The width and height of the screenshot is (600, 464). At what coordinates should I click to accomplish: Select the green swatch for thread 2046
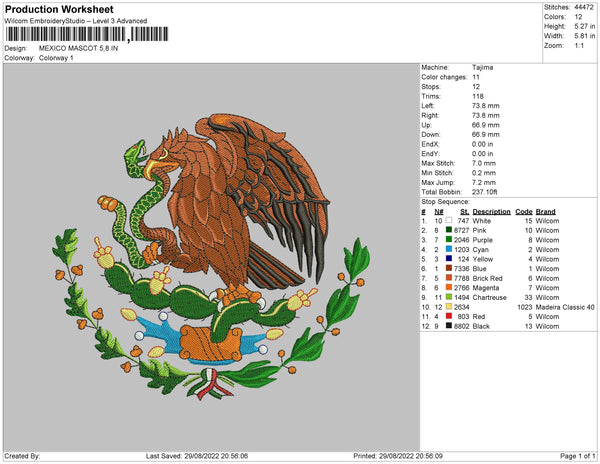click(x=449, y=239)
